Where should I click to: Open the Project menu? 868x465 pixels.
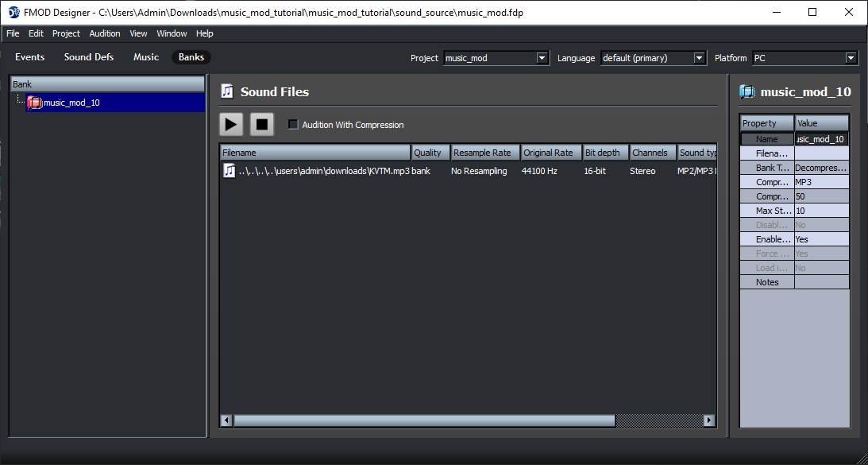[67, 33]
